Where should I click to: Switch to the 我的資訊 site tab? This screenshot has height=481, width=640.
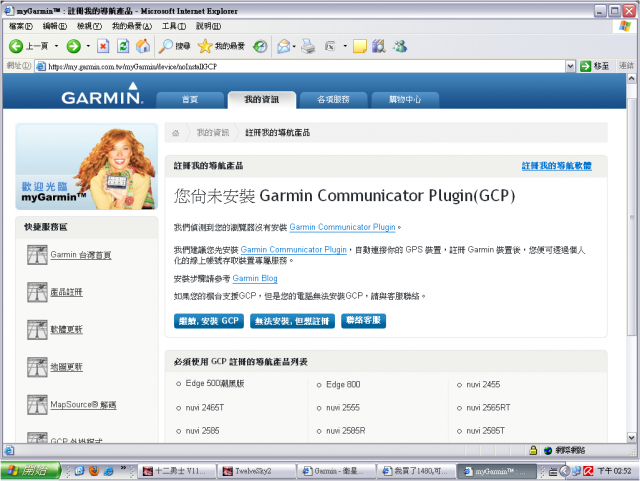(x=262, y=100)
